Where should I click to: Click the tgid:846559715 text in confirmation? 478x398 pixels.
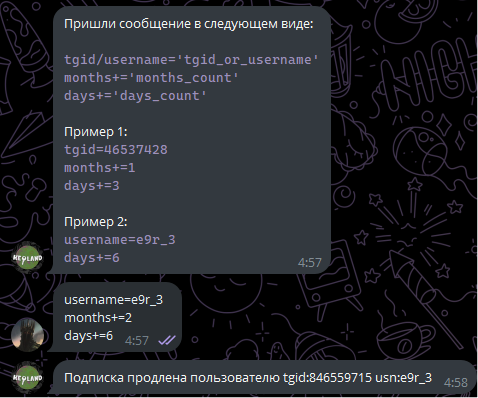[327, 378]
